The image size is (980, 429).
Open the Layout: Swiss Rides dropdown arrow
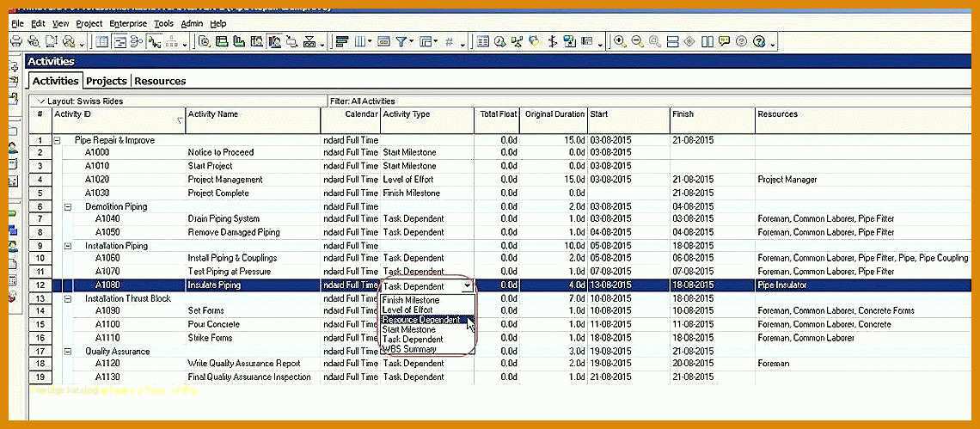(40, 101)
